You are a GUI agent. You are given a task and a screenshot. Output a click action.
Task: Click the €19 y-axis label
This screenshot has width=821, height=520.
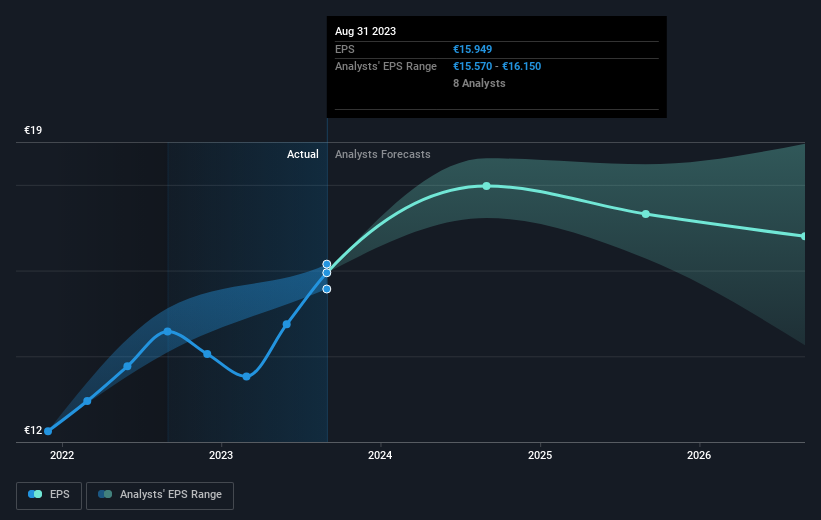click(33, 130)
